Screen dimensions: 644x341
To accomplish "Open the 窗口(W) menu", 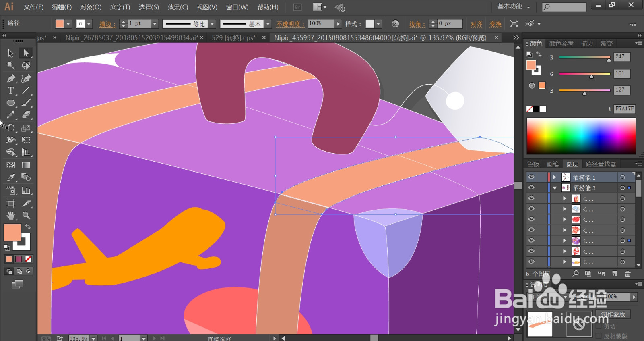I will click(x=237, y=7).
